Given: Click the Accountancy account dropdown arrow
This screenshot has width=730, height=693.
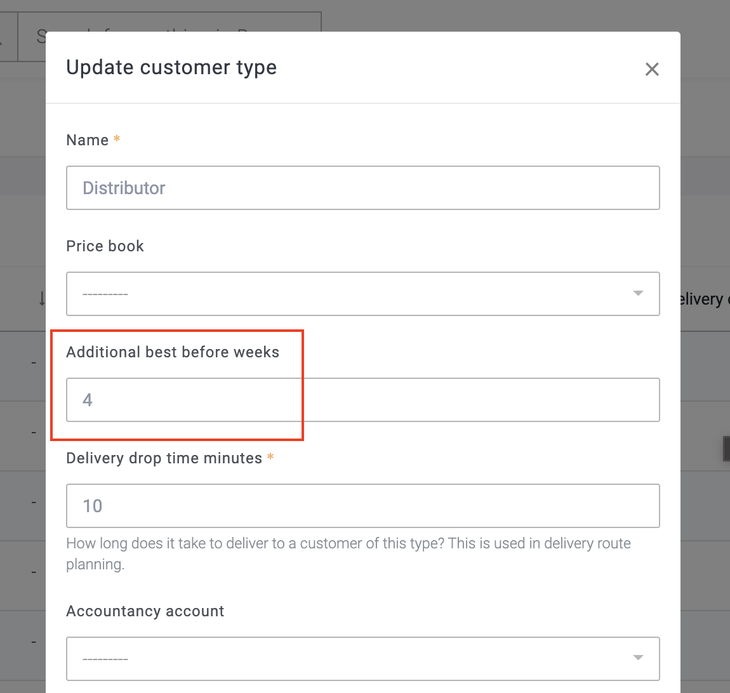Looking at the screenshot, I should pyautogui.click(x=638, y=659).
